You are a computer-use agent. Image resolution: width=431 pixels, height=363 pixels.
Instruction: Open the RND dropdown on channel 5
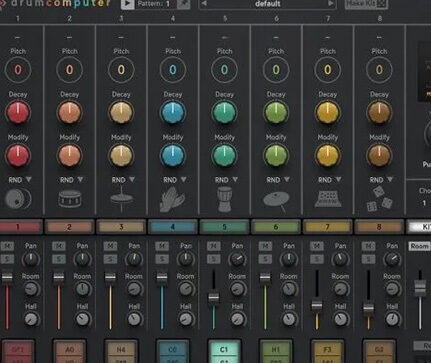pyautogui.click(x=226, y=180)
